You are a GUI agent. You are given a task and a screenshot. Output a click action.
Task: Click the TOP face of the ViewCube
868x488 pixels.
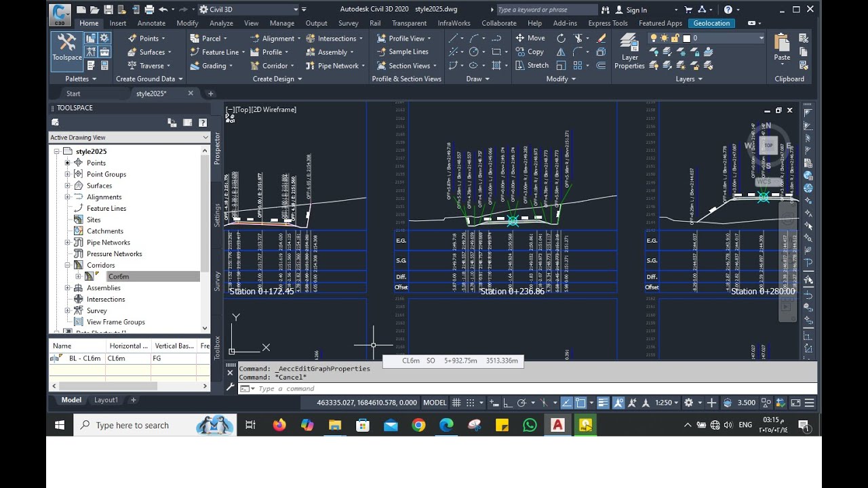coord(768,145)
